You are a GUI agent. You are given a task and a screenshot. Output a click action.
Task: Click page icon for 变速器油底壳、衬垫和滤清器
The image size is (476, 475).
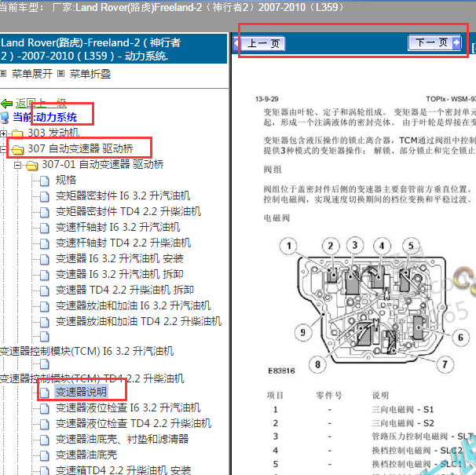[x=45, y=440]
